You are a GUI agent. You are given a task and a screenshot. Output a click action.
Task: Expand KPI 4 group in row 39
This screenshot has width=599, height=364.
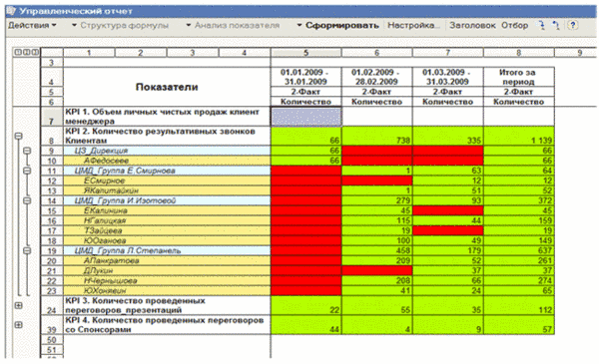tap(18, 325)
